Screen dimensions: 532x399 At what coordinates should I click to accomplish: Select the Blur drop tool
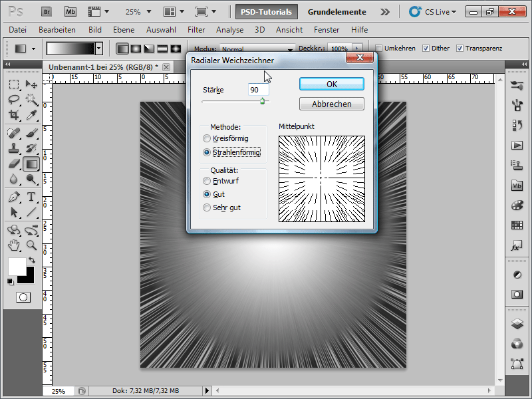coord(14,179)
